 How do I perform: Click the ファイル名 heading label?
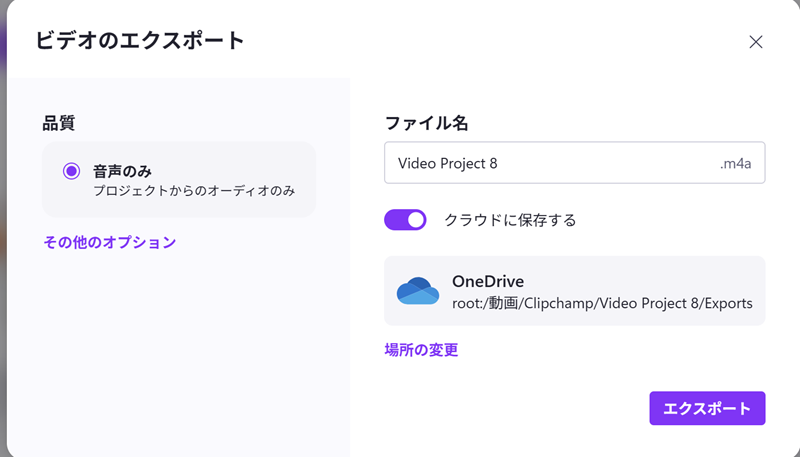click(x=427, y=123)
